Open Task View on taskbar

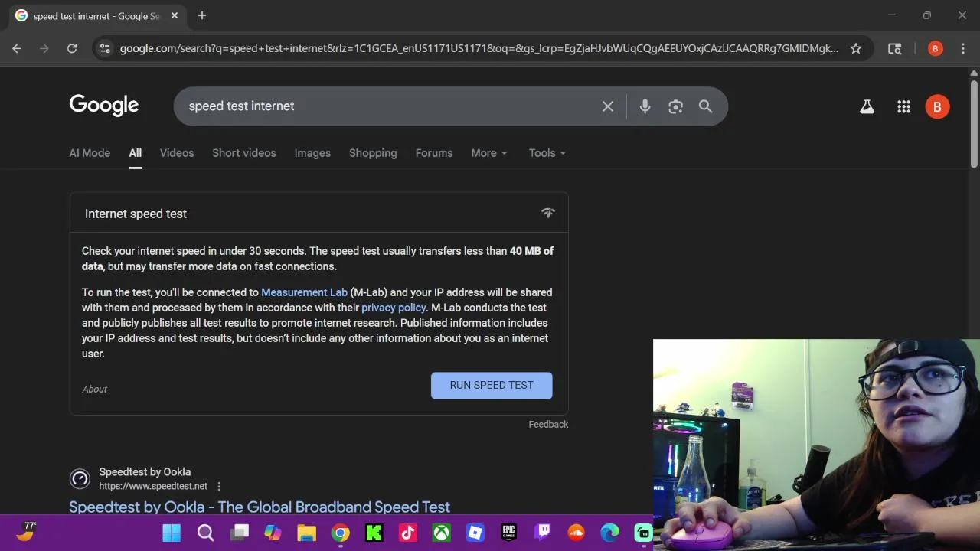coord(240,533)
